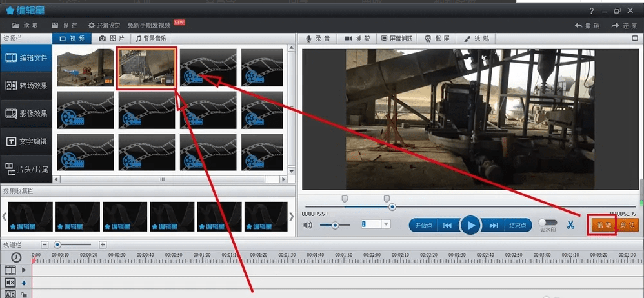Click the timeline clock icon

click(15, 257)
